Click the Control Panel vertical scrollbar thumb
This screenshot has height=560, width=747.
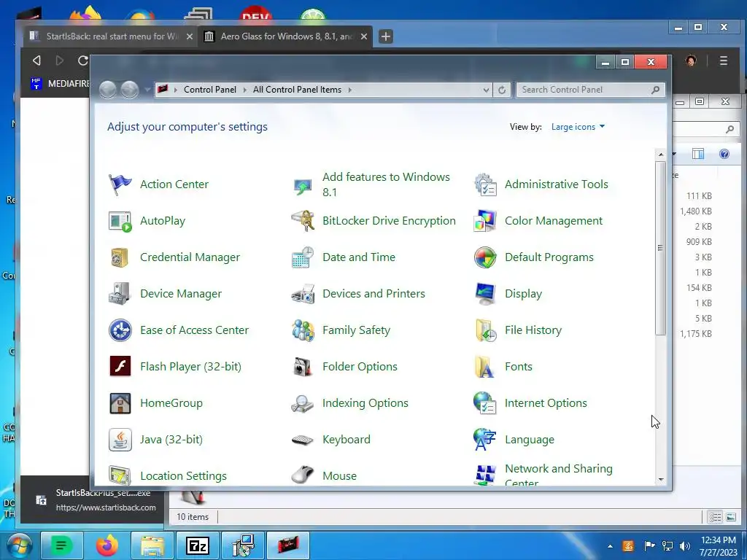pos(660,248)
